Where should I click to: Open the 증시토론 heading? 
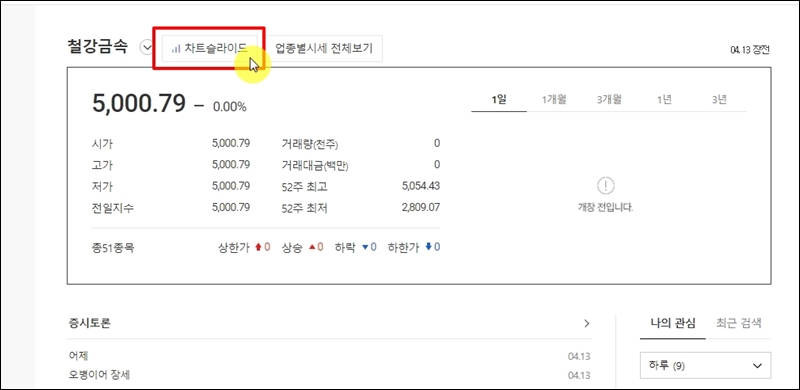click(89, 323)
